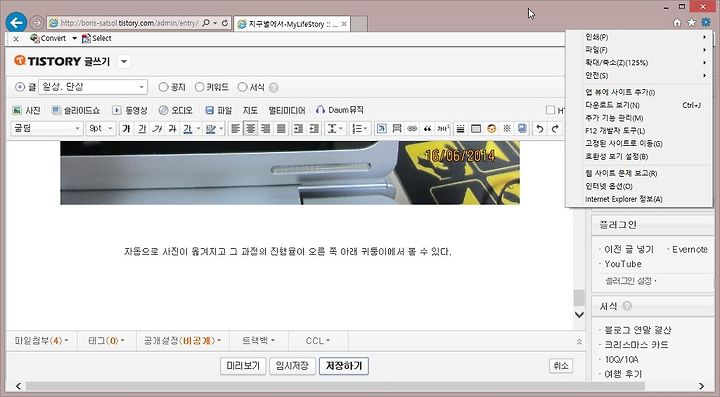Viewport: 720px width, 397px height.
Task: Choose F12 개발자 도구(L) menu item
Action: (639, 131)
